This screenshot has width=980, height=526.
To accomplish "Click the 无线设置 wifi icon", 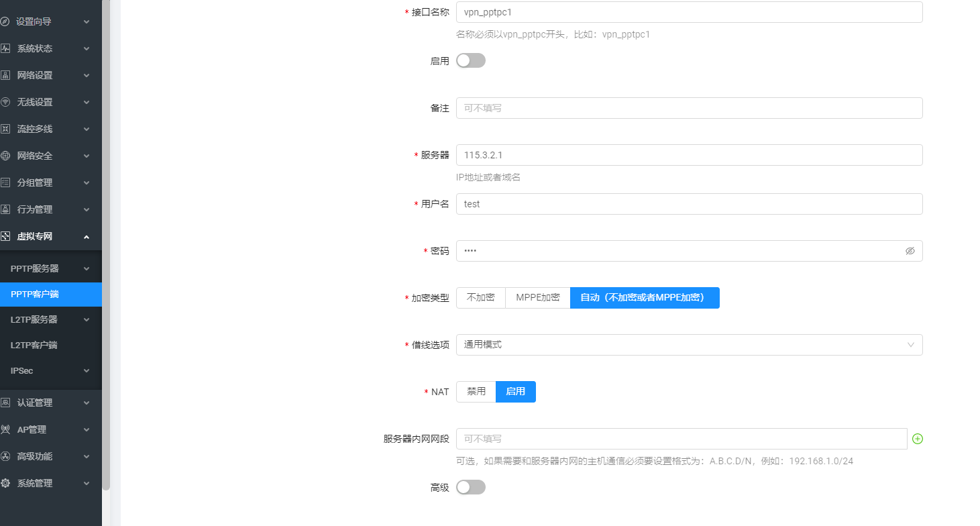I will pos(5,102).
